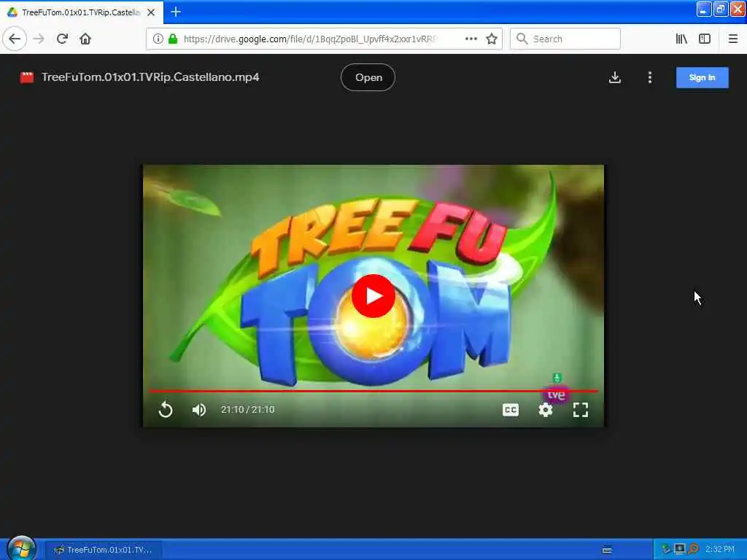Open page actions three-dot menu in address bar
The width and height of the screenshot is (747, 560).
pos(471,39)
